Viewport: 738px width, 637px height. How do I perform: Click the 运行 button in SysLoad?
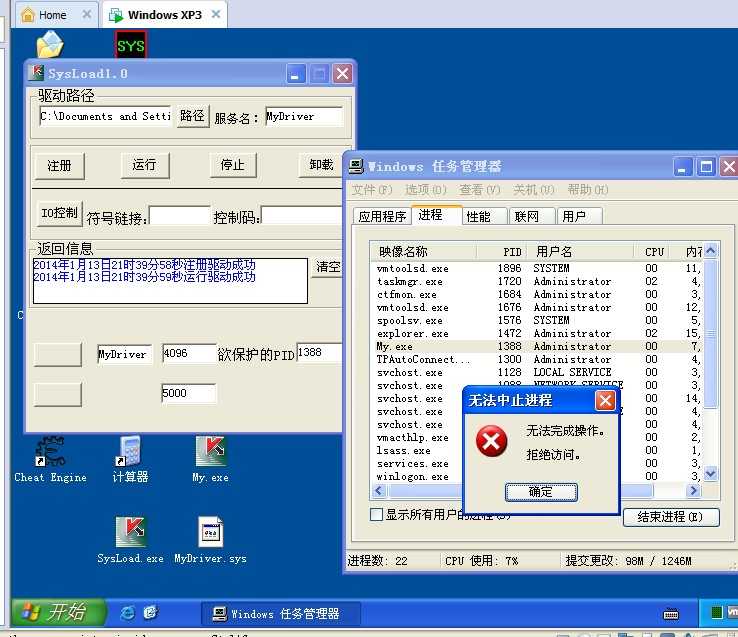pyautogui.click(x=144, y=165)
